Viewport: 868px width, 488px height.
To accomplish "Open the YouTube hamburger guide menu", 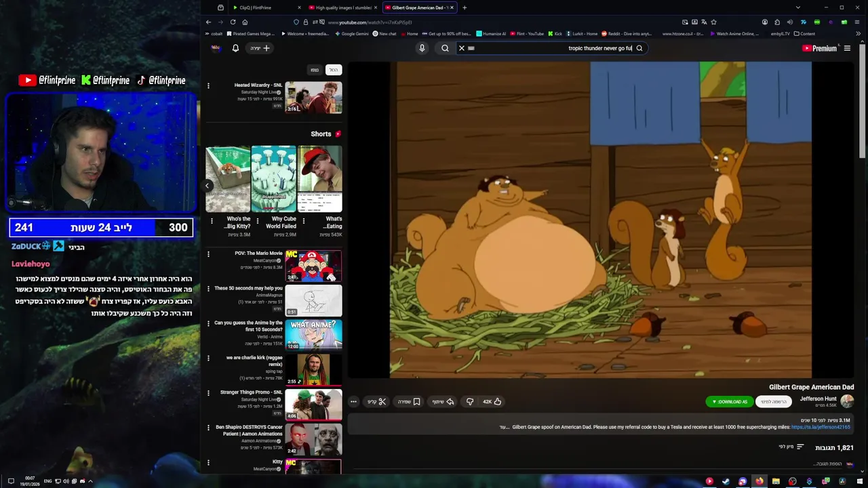I will click(847, 48).
